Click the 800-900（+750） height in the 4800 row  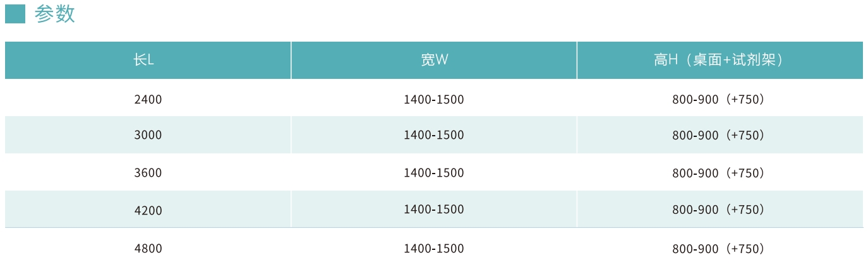(719, 249)
